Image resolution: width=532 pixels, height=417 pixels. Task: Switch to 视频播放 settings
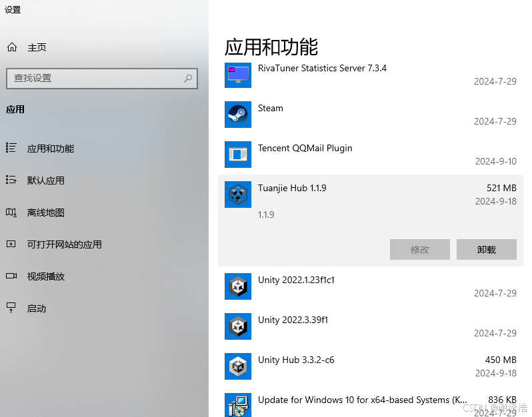click(x=46, y=276)
